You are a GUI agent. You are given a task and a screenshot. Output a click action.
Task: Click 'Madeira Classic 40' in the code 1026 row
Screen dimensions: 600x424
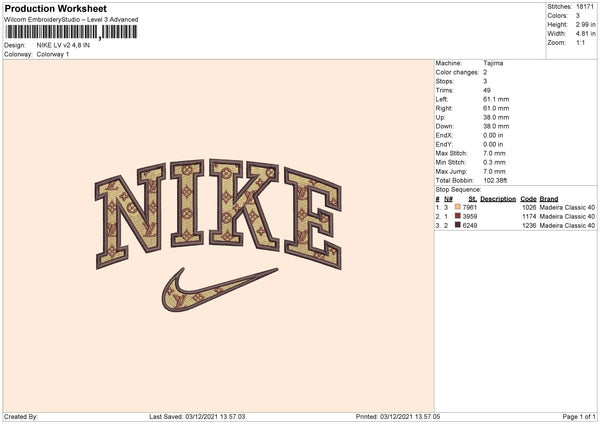567,207
